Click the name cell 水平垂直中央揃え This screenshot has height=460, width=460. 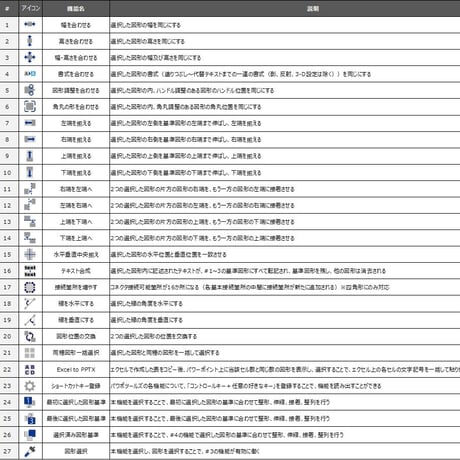click(x=76, y=255)
